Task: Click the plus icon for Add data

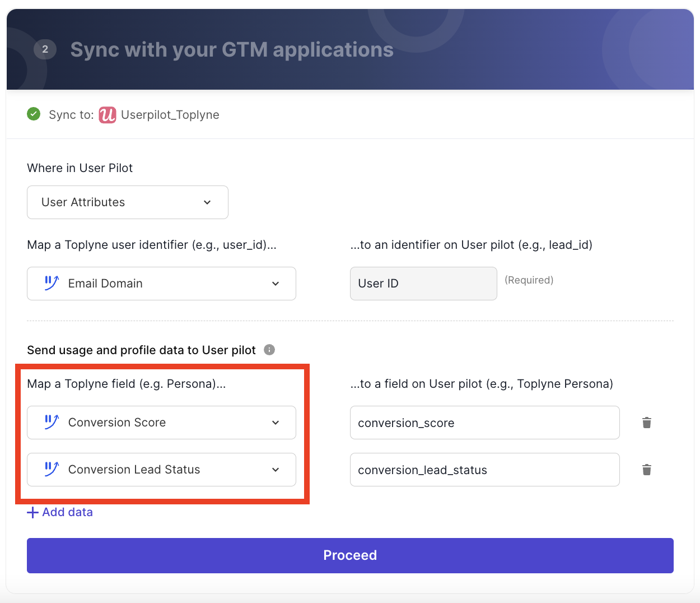Action: pyautogui.click(x=33, y=512)
